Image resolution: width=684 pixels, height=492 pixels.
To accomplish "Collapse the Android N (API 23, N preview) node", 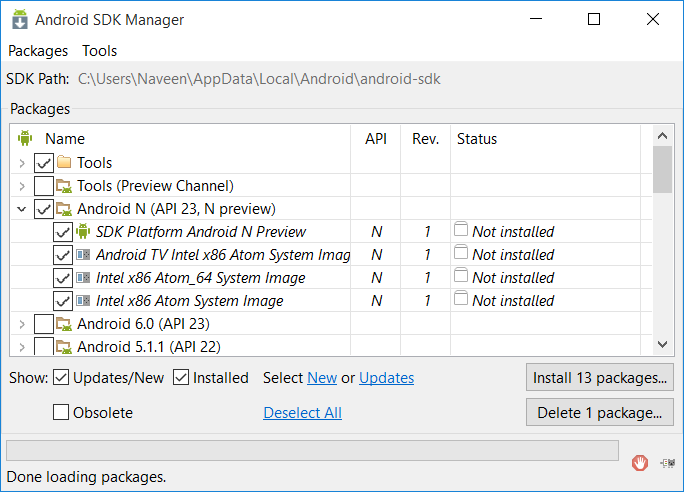I will (22, 209).
